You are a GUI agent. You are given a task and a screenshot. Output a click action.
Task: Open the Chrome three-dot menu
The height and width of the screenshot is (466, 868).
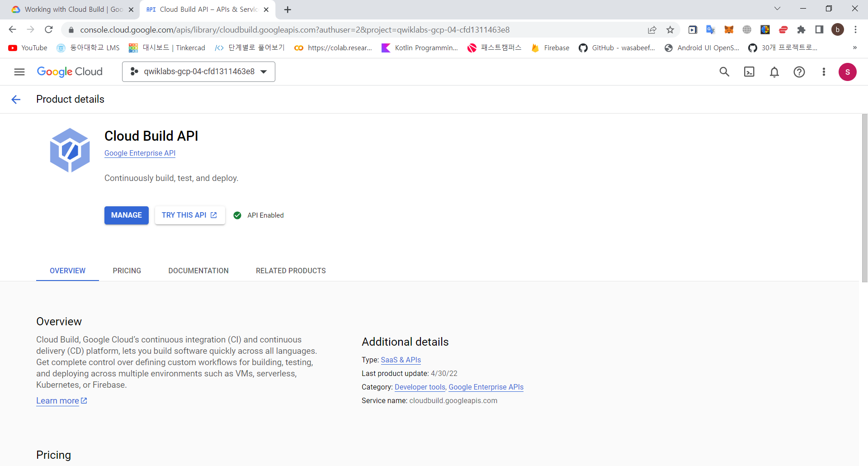tap(855, 30)
